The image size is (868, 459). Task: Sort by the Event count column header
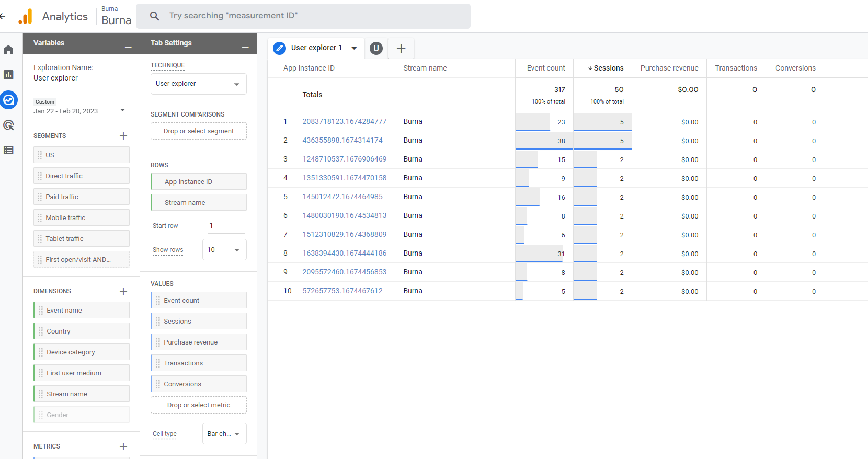click(545, 68)
